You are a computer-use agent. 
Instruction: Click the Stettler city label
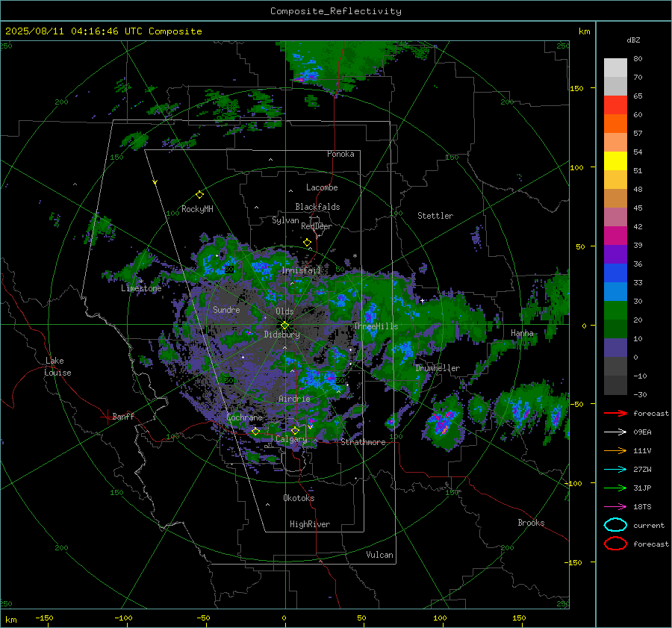435,216
